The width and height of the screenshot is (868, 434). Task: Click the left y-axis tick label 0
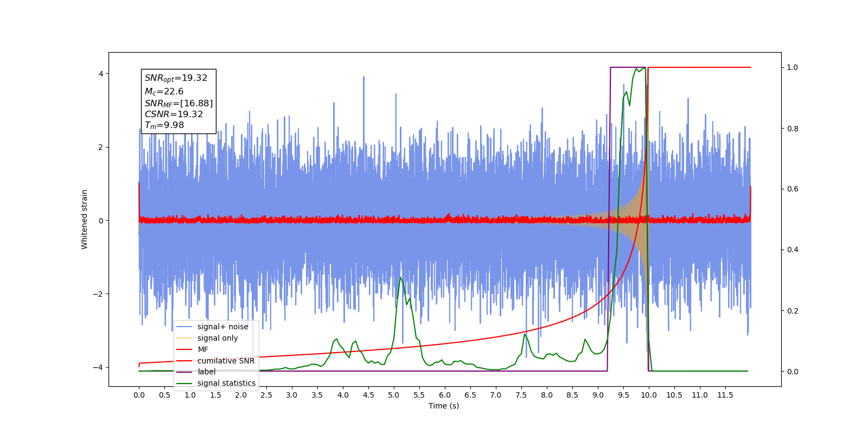(x=101, y=221)
